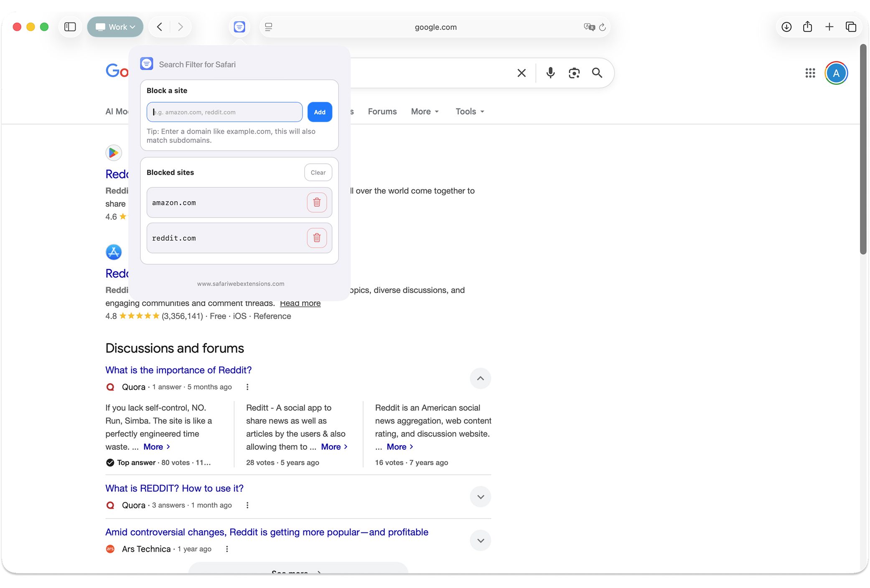This screenshot has width=870, height=588.
Task: Open the Tools dropdown
Action: pyautogui.click(x=470, y=112)
